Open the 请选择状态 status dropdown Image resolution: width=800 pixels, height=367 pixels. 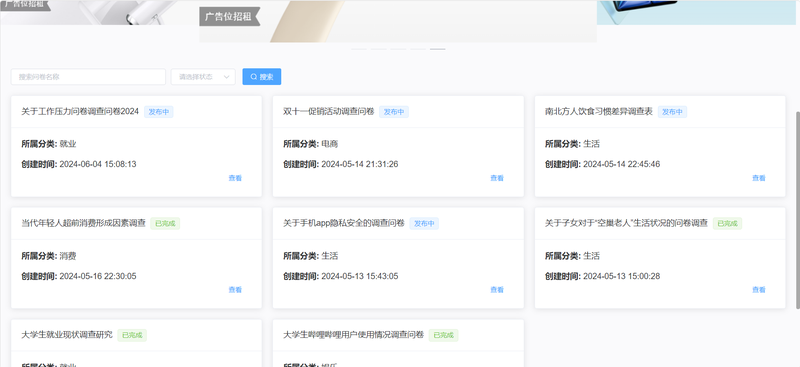click(203, 77)
